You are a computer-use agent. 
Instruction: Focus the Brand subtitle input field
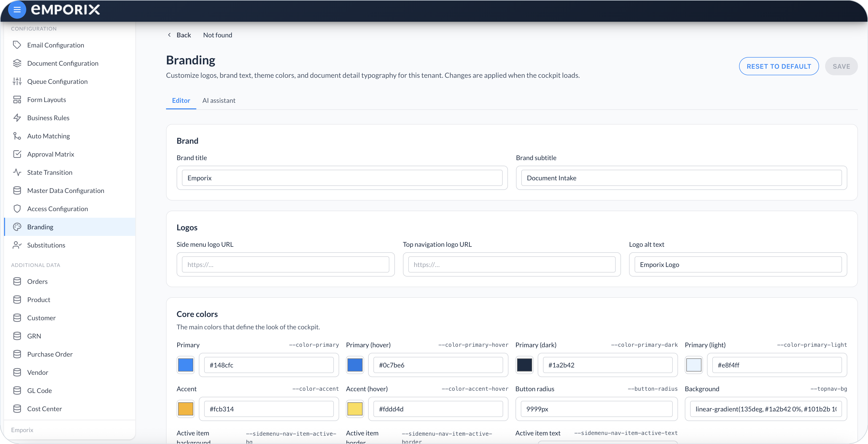coord(681,178)
